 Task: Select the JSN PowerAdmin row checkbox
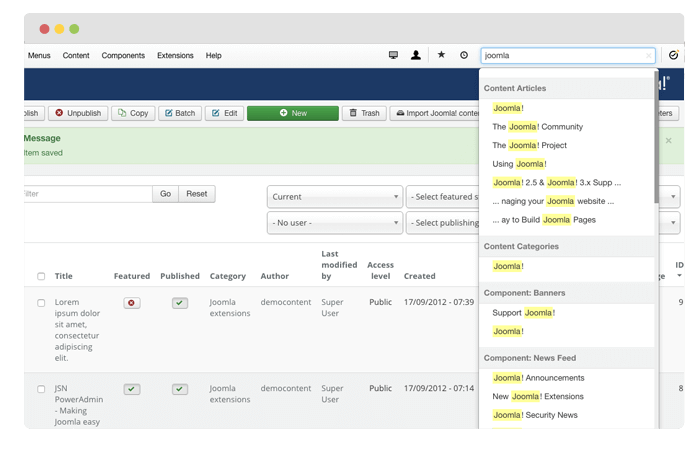coord(41,389)
